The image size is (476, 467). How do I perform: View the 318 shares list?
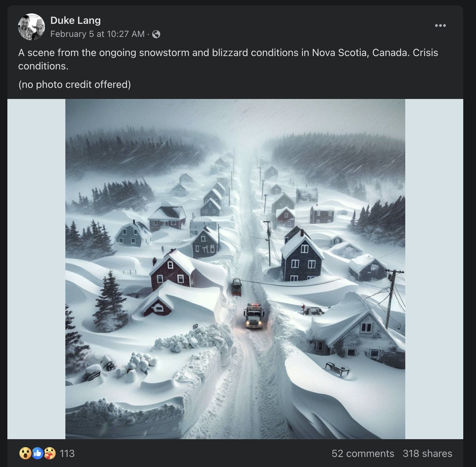[427, 454]
